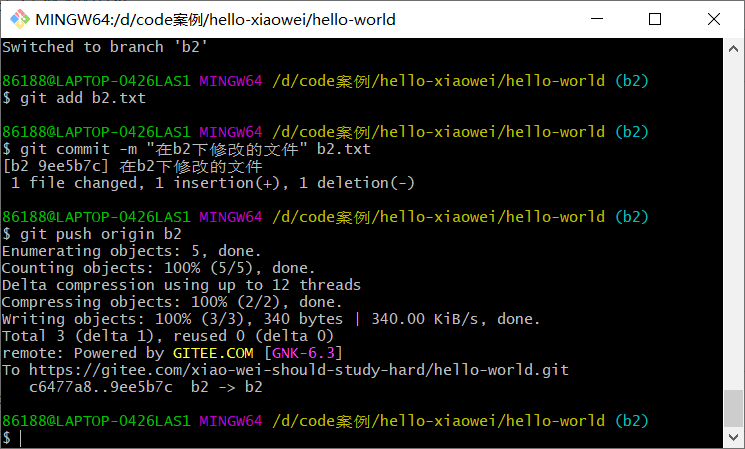Image resolution: width=745 pixels, height=449 pixels.
Task: Click the yellow GITEE.COM text
Action: [213, 353]
